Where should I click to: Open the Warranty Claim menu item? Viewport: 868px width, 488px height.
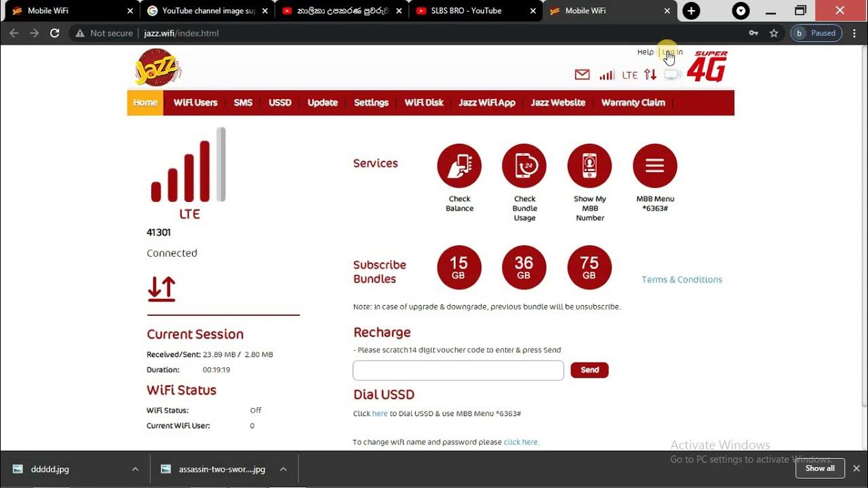point(633,102)
